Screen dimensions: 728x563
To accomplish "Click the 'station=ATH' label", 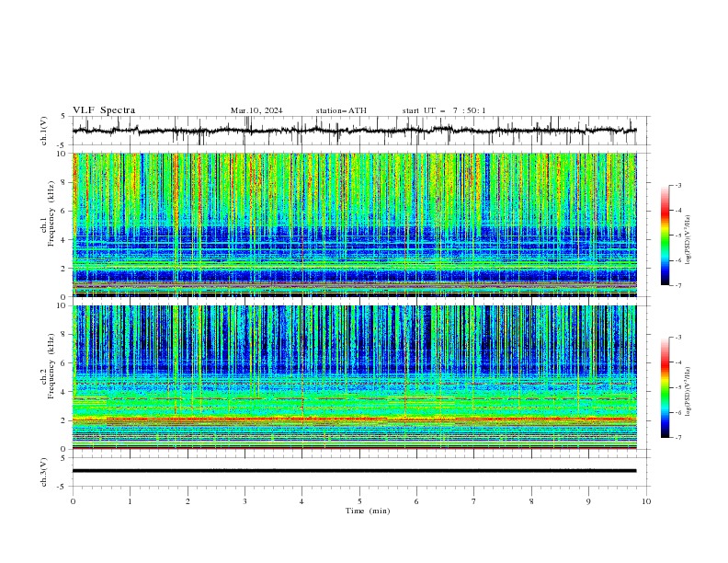I will (x=341, y=110).
